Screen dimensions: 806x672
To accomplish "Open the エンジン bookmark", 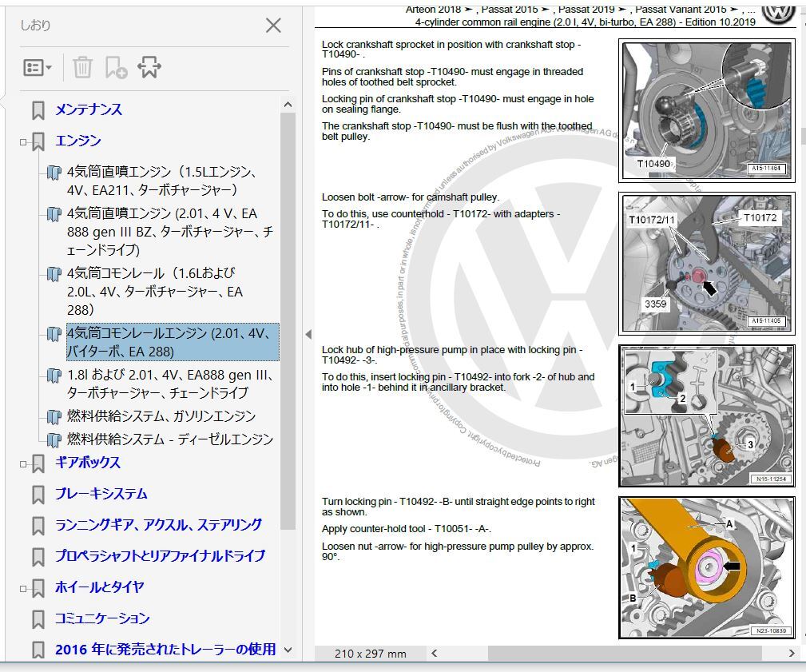I will point(78,141).
